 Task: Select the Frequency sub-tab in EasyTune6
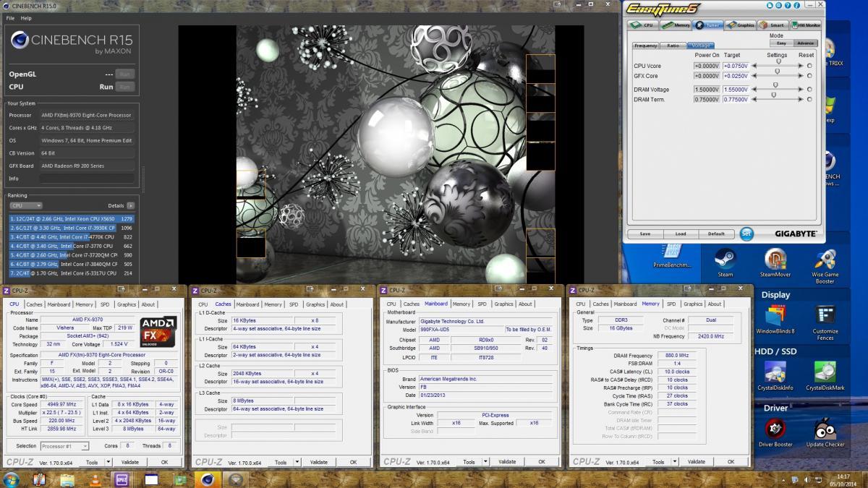point(645,46)
